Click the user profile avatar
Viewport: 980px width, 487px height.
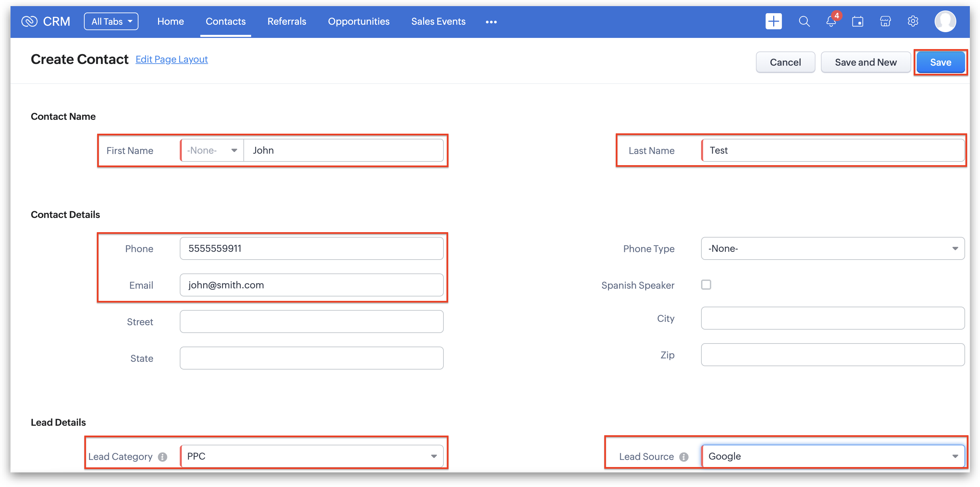coord(945,21)
